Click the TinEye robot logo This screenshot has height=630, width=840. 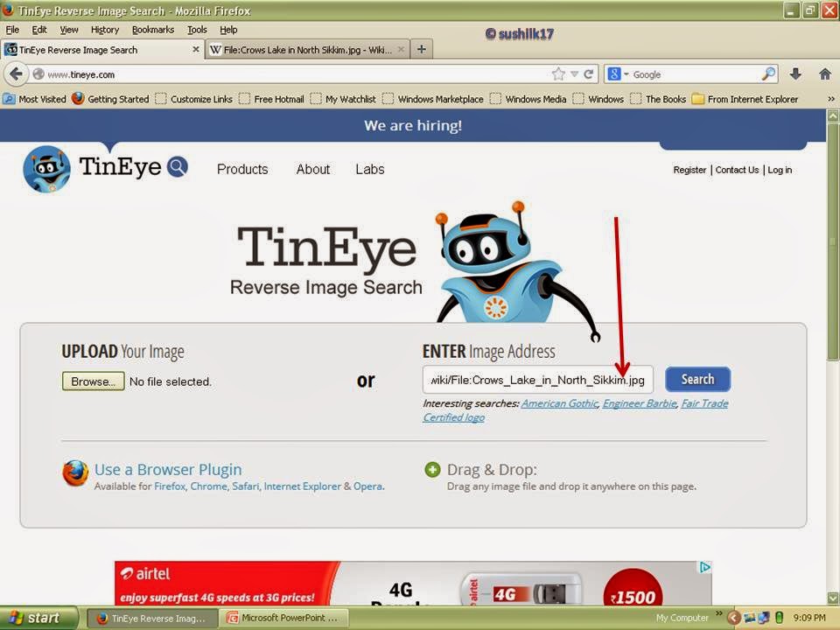(x=47, y=168)
